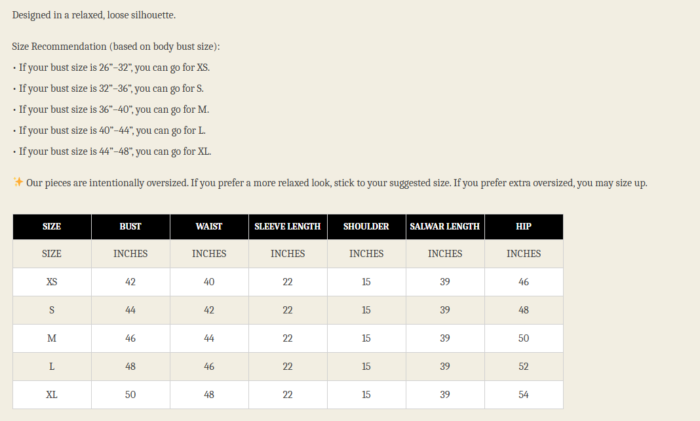
Task: Click the waist value 40 in XS row
Action: 209,282
